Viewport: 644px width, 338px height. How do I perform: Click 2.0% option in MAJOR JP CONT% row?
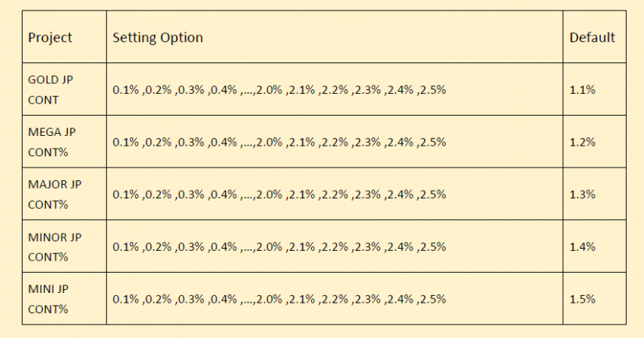(270, 195)
